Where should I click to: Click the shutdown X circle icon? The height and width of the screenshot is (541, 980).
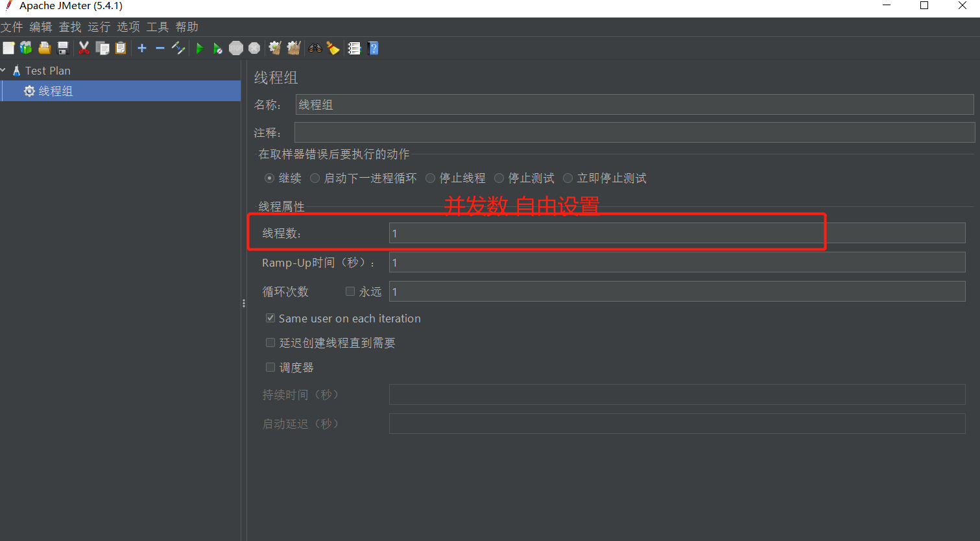pyautogui.click(x=254, y=48)
